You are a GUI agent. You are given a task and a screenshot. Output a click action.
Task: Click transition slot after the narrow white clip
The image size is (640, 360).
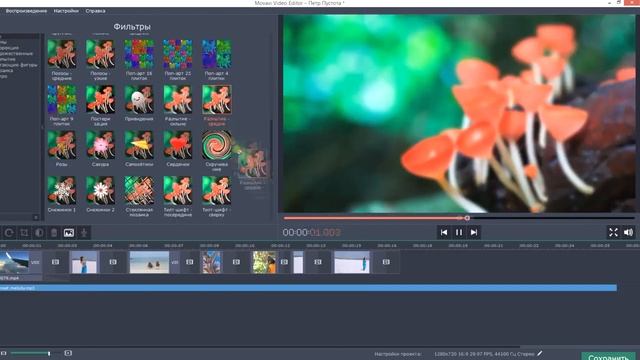click(x=318, y=262)
